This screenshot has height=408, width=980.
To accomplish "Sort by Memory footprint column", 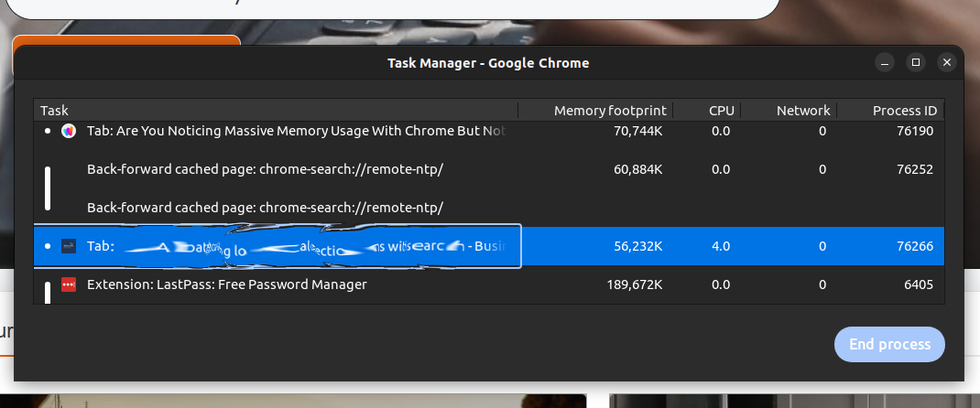I will click(x=595, y=111).
